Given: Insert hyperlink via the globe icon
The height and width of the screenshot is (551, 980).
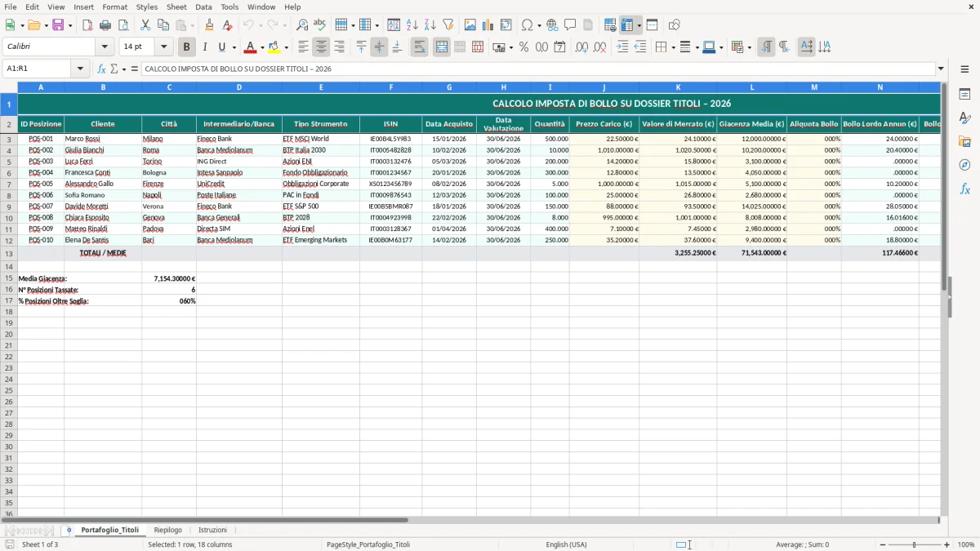Looking at the screenshot, I should tap(553, 25).
